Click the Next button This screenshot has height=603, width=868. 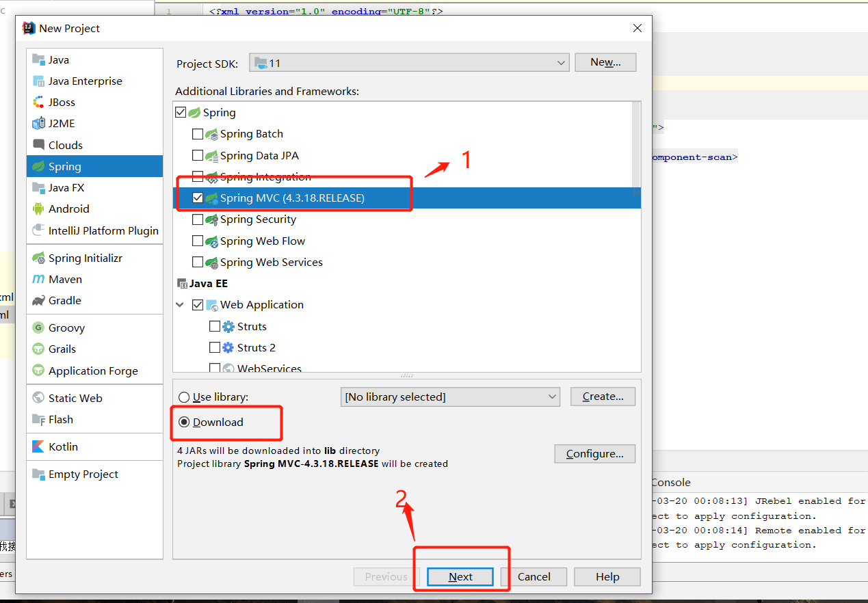(x=460, y=576)
